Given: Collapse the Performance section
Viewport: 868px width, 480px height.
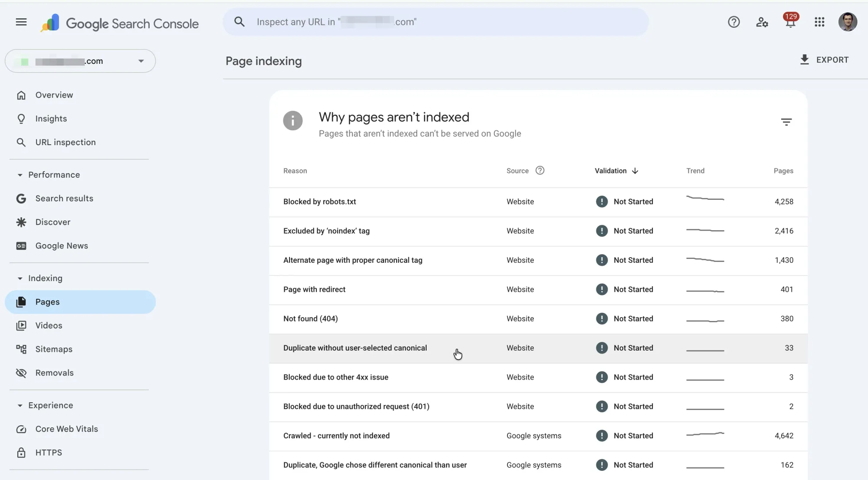Looking at the screenshot, I should (x=20, y=175).
